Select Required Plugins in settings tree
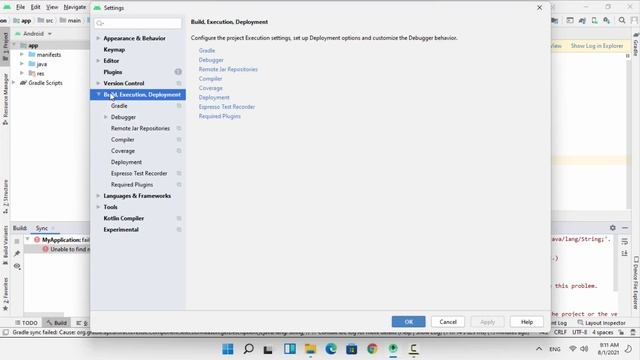Image resolution: width=640 pixels, height=360 pixels. point(132,184)
